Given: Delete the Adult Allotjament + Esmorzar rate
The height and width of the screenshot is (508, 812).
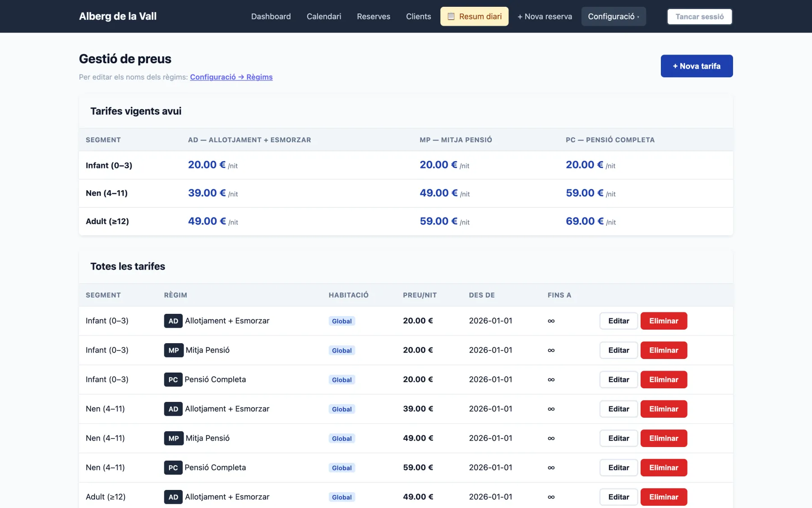Looking at the screenshot, I should pyautogui.click(x=664, y=497).
